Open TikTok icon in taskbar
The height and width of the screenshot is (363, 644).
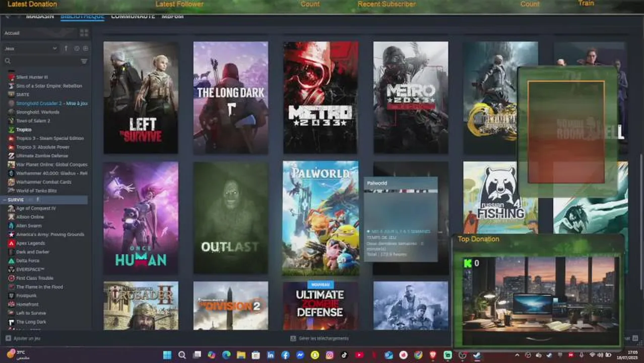[x=344, y=355]
